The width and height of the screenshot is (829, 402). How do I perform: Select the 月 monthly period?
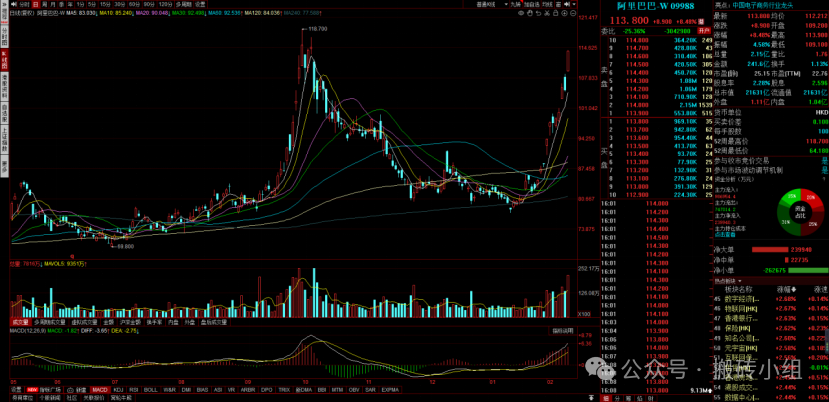coord(52,4)
